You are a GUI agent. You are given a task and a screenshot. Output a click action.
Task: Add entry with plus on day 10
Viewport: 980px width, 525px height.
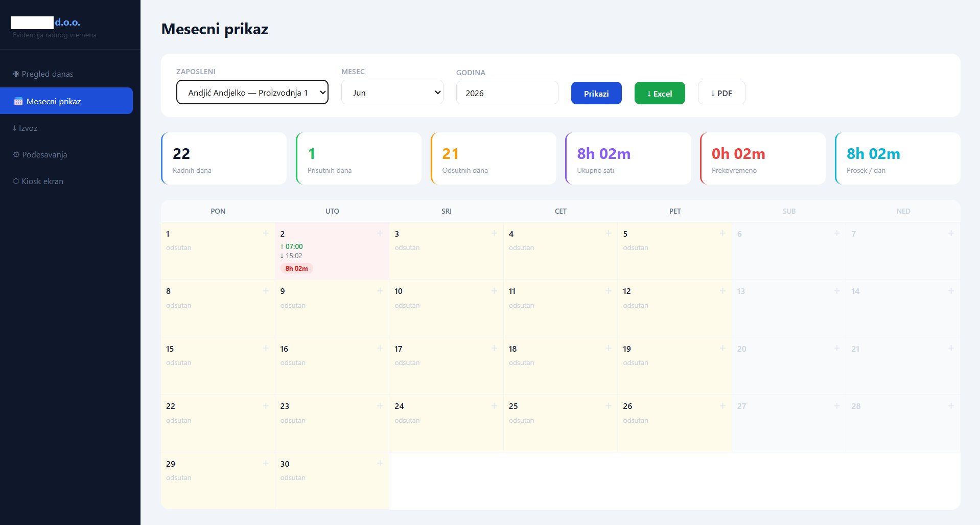pos(494,291)
